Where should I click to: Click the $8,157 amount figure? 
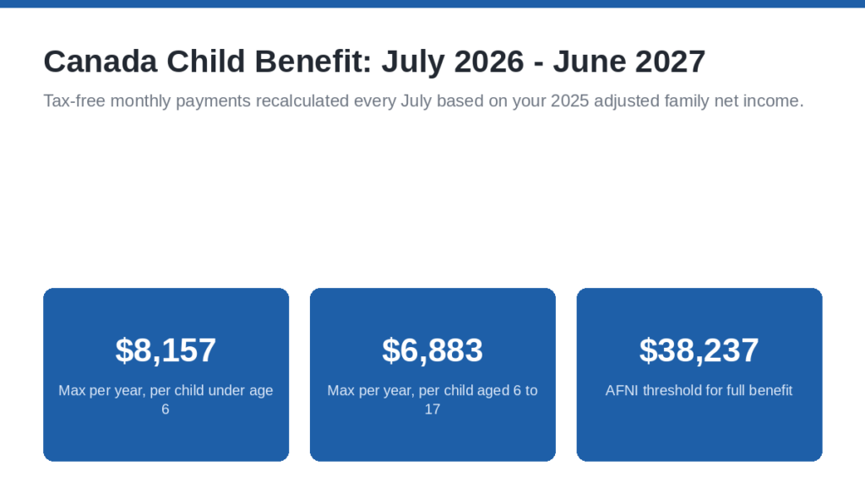tap(166, 350)
